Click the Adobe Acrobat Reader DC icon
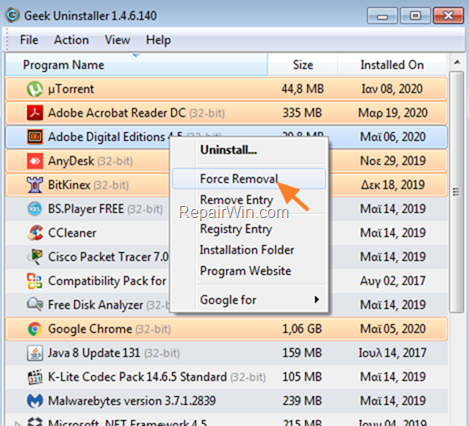The height and width of the screenshot is (426, 469). point(35,113)
